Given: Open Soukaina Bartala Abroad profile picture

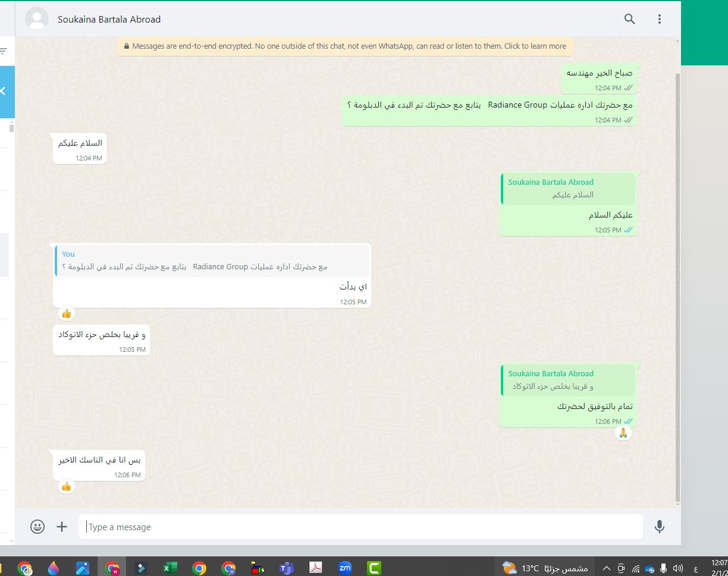Looking at the screenshot, I should pos(37,19).
